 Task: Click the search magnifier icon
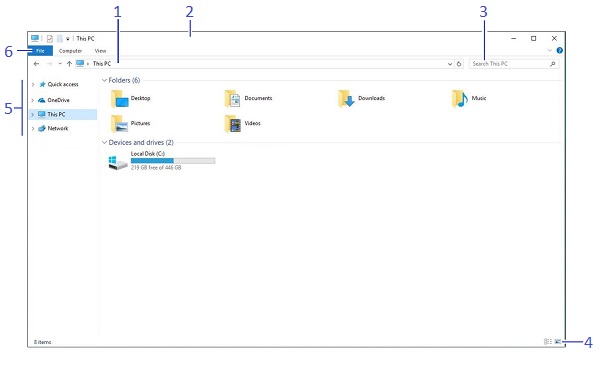pyautogui.click(x=553, y=64)
